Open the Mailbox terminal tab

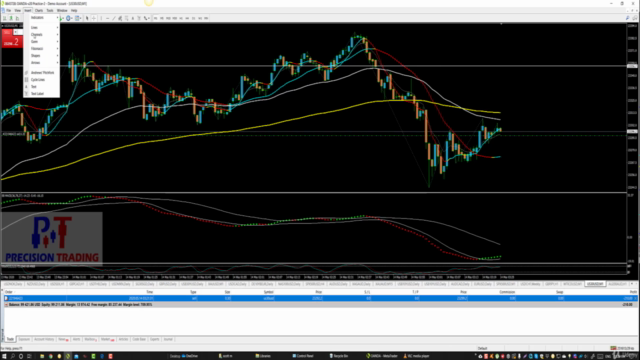(91, 339)
